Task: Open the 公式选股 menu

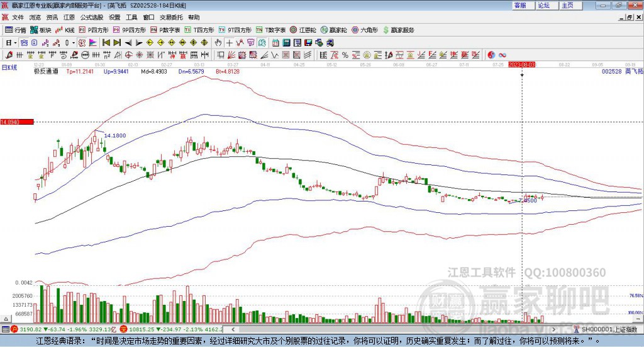Action: click(92, 17)
